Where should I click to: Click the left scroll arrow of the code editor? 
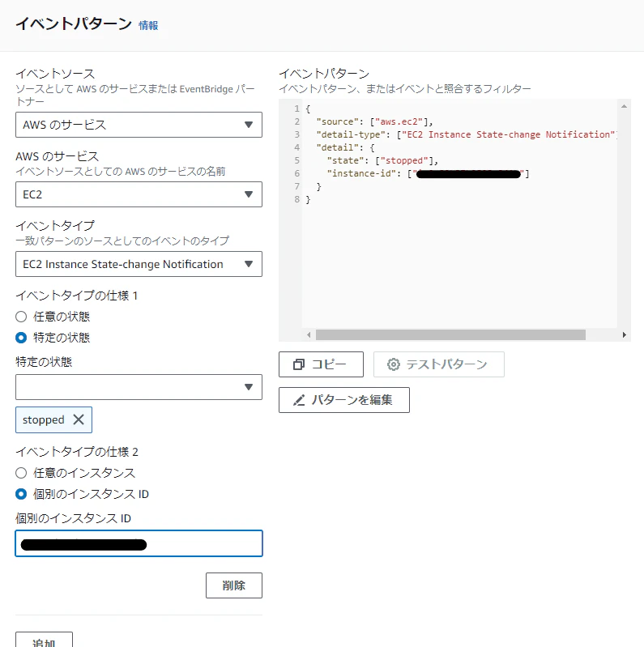coord(309,334)
